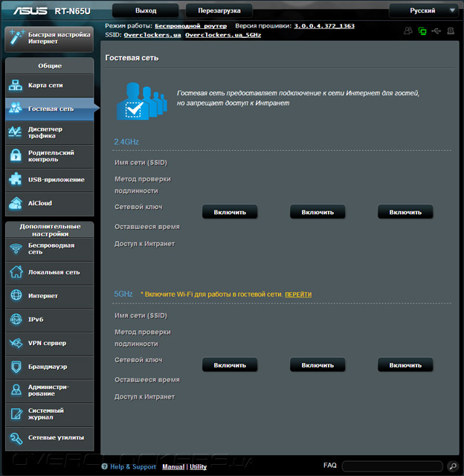Image resolution: width=464 pixels, height=476 pixels.
Task: Open Беспроводная сеть menu item
Action: coord(50,249)
